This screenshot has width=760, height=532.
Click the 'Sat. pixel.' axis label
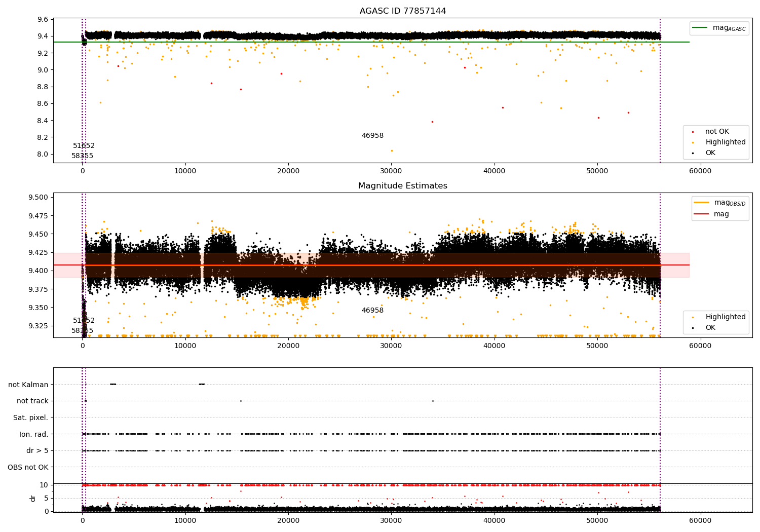[31, 417]
